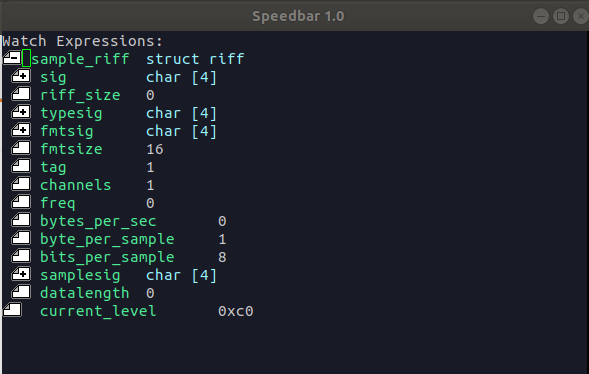Click the icon beside fmtsize
Screen dimensions: 589x374
(21, 148)
